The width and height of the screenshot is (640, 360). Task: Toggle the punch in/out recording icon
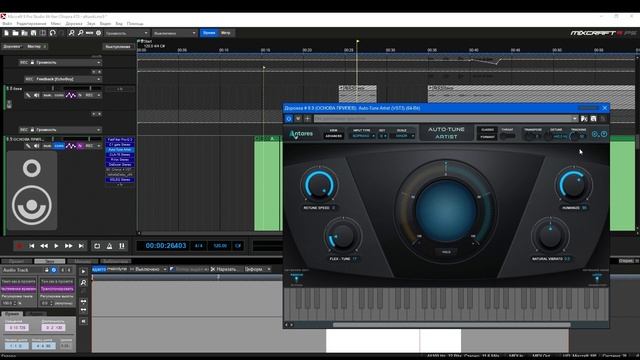point(122,246)
